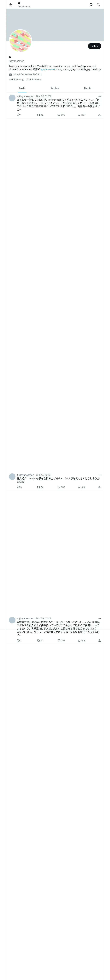View analytics of the 50K views post
Image resolution: width=110 pixels, height=980 pixels.
click(81, 640)
